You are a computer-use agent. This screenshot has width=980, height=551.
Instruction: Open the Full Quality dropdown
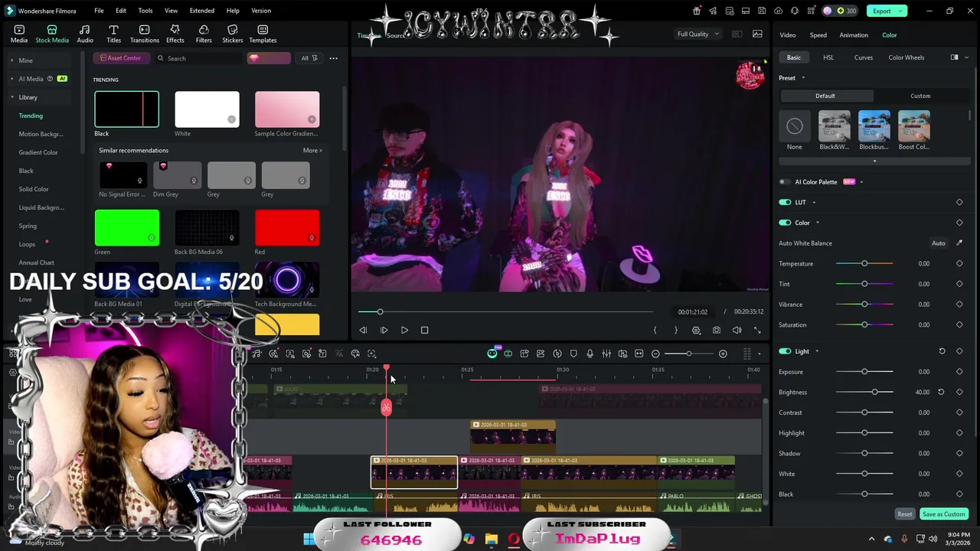click(698, 34)
